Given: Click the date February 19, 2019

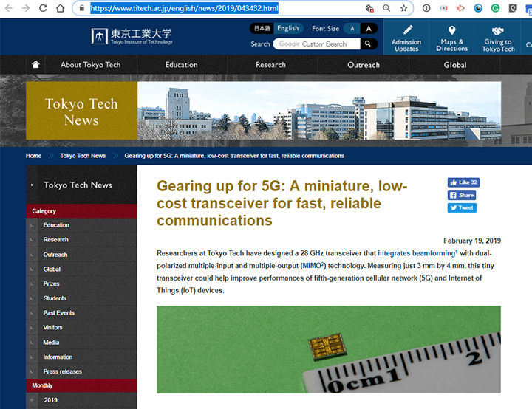Looking at the screenshot, I should tap(472, 241).
